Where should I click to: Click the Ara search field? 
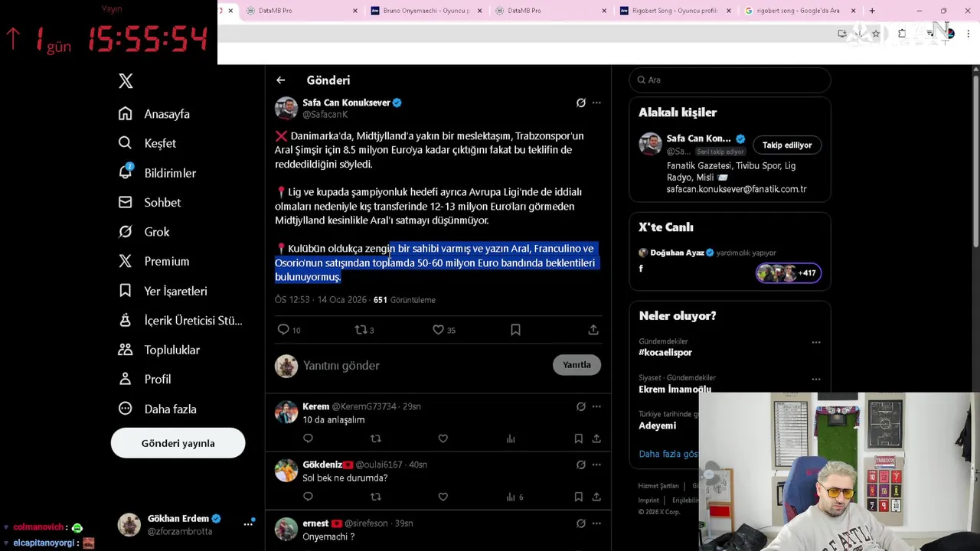pos(730,80)
